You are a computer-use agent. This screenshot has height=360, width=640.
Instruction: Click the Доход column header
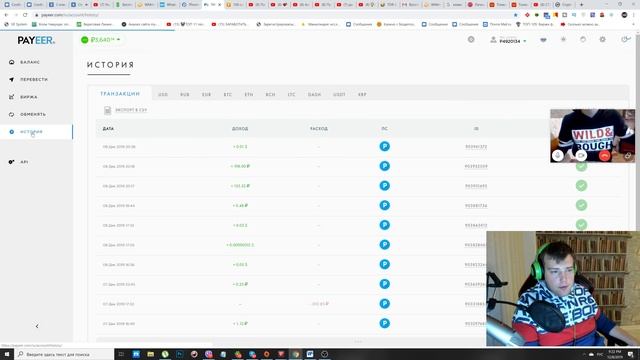pyautogui.click(x=240, y=129)
